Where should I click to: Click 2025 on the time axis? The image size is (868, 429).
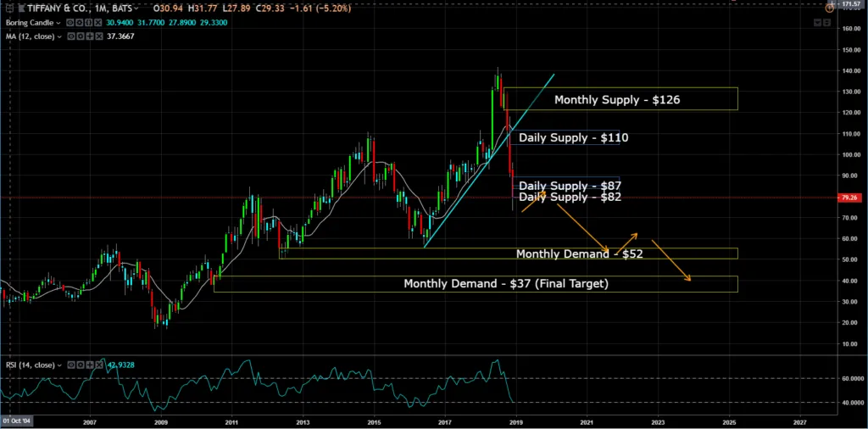(x=729, y=421)
